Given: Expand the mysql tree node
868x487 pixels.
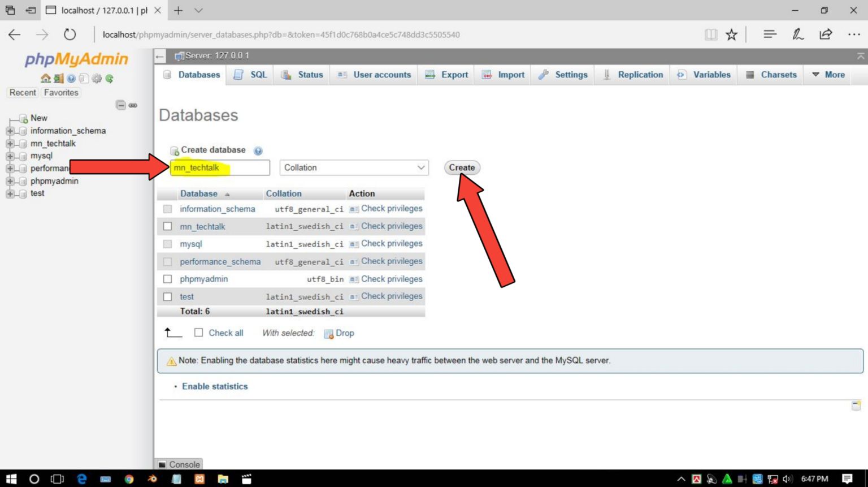Looking at the screenshot, I should click(10, 156).
